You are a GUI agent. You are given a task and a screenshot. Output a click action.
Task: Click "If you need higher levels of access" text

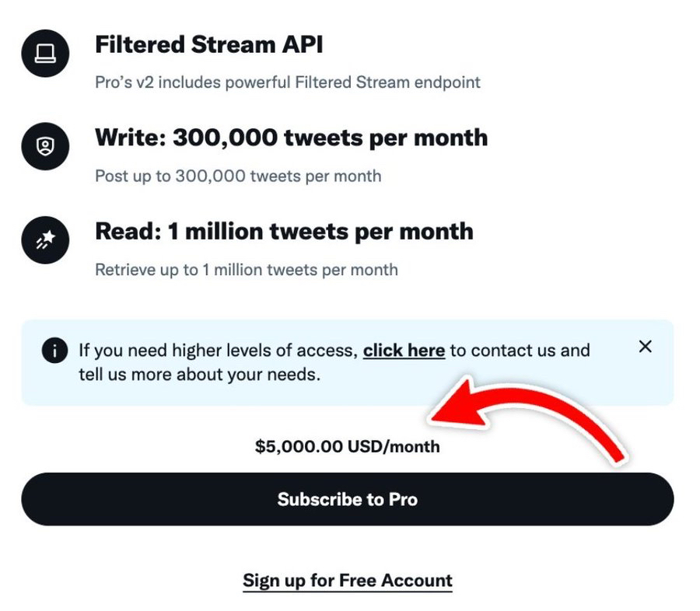[x=218, y=351]
